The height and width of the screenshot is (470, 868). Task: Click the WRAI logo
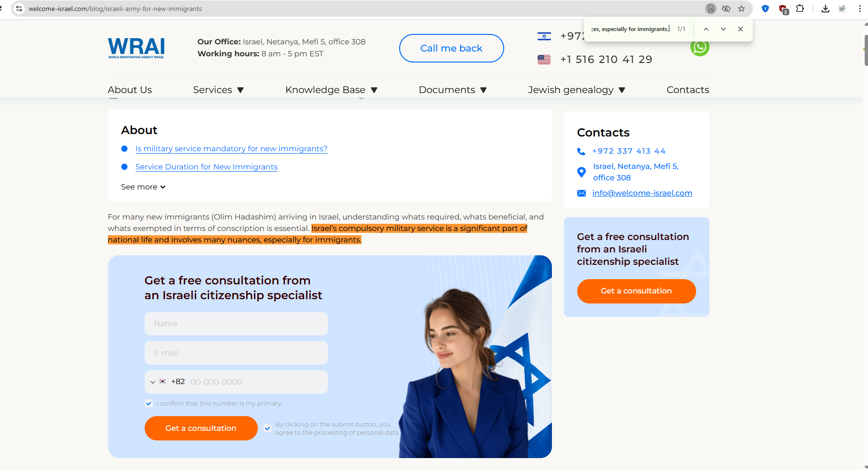click(x=136, y=48)
